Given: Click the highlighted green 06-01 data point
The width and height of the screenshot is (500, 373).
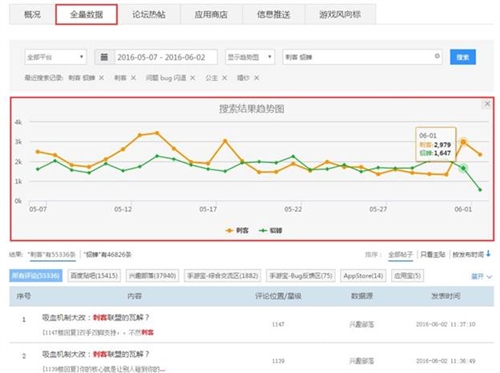Looking at the screenshot, I should click(463, 168).
